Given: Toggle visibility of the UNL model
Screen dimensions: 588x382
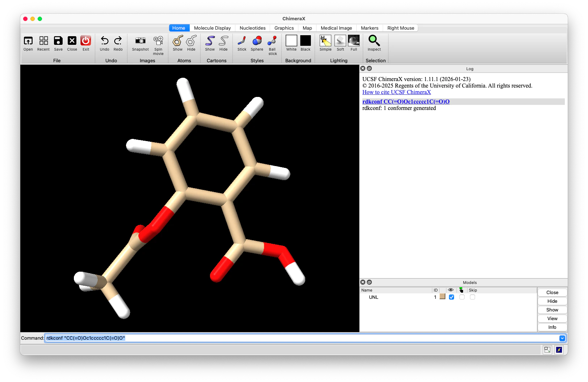Looking at the screenshot, I should coord(451,297).
